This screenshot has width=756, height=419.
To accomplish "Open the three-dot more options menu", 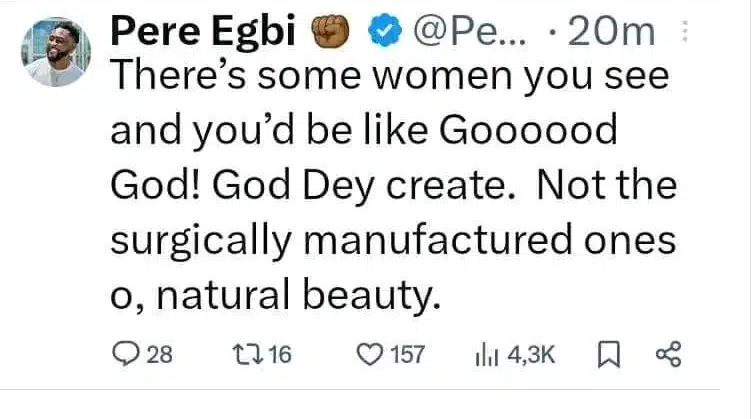I will pyautogui.click(x=685, y=34).
